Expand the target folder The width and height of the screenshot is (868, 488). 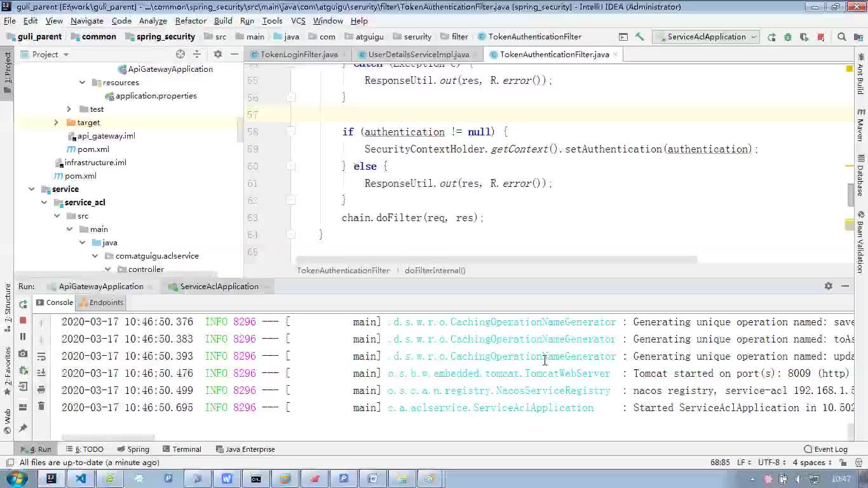(x=56, y=123)
